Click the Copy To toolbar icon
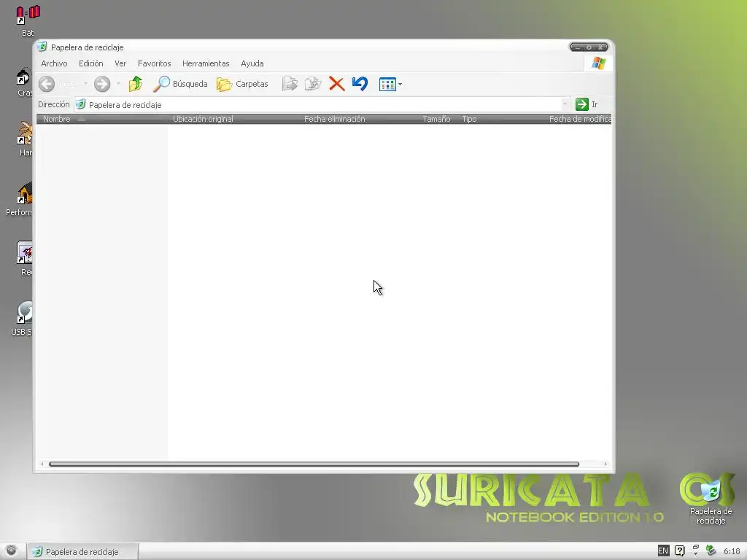 [x=313, y=84]
